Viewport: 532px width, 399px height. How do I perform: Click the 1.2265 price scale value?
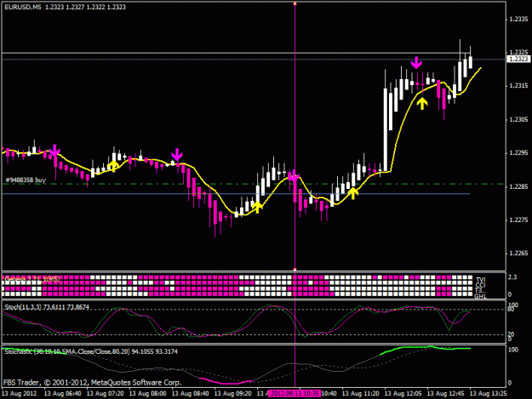[x=518, y=254]
